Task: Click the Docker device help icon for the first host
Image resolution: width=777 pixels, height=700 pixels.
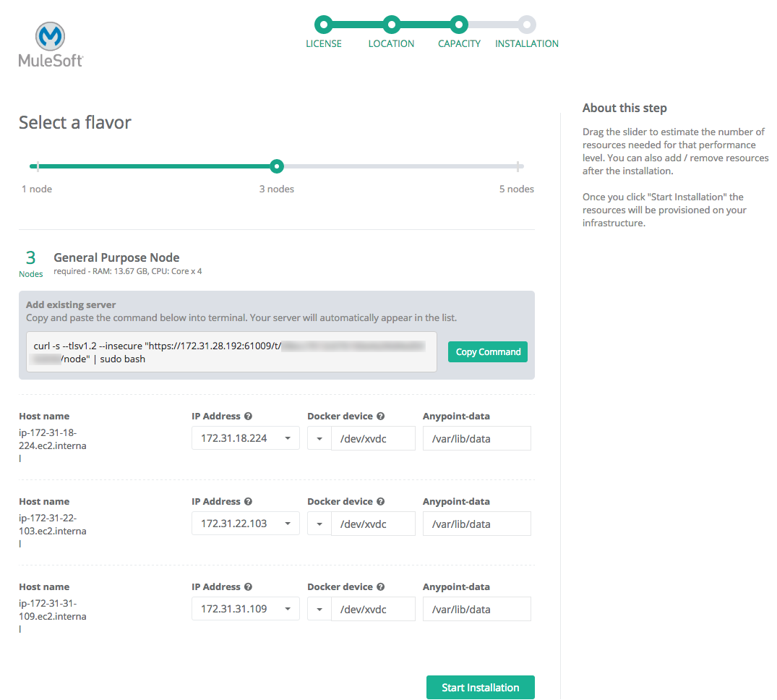Action: coord(380,417)
